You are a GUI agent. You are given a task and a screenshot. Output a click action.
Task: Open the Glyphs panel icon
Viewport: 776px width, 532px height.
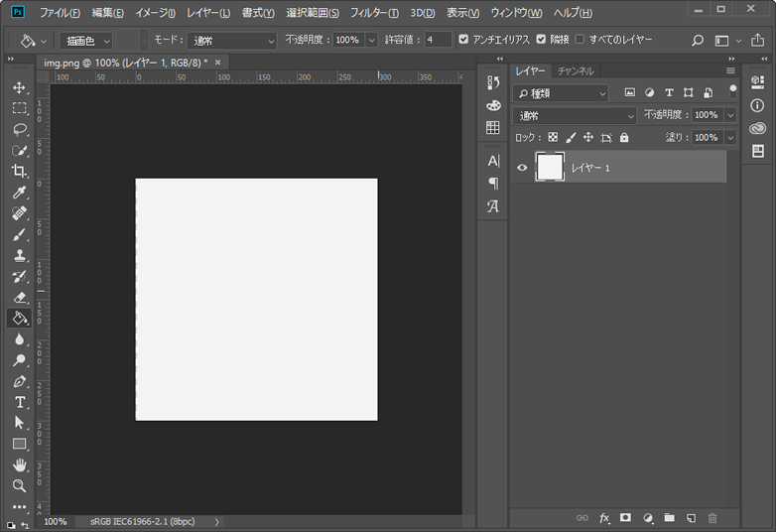click(x=493, y=205)
